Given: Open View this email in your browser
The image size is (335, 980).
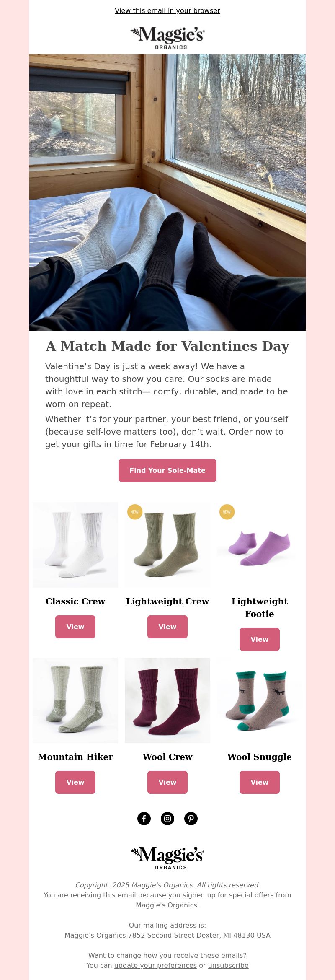Looking at the screenshot, I should click(x=167, y=10).
